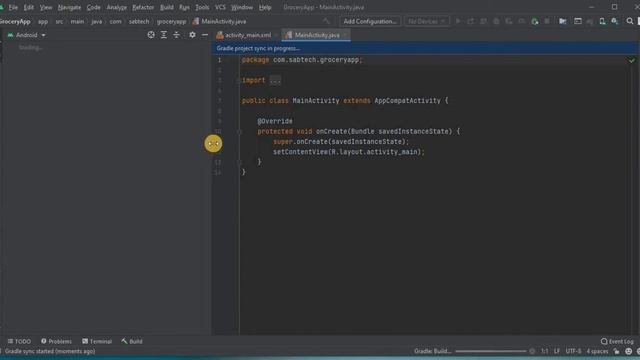Open project panel gear options

(x=192, y=35)
